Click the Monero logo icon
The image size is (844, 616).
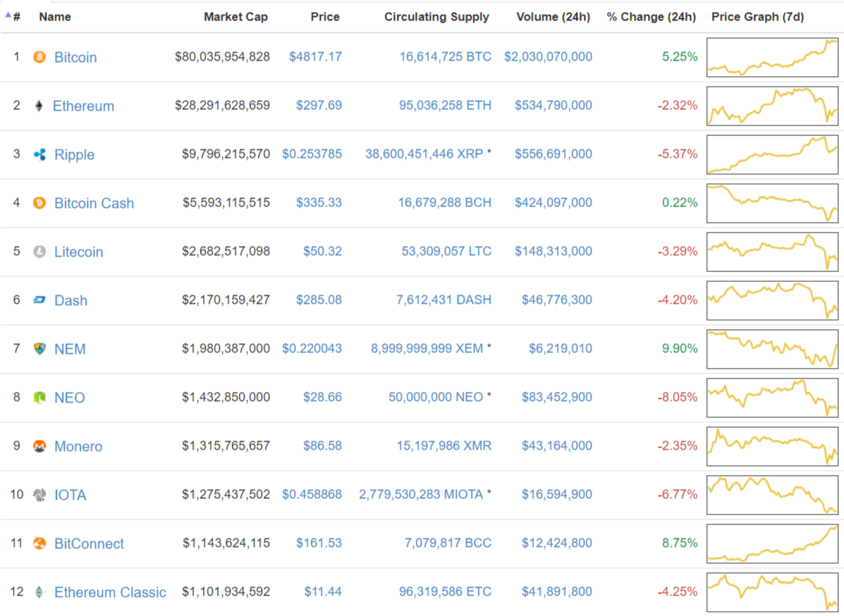pyautogui.click(x=39, y=446)
